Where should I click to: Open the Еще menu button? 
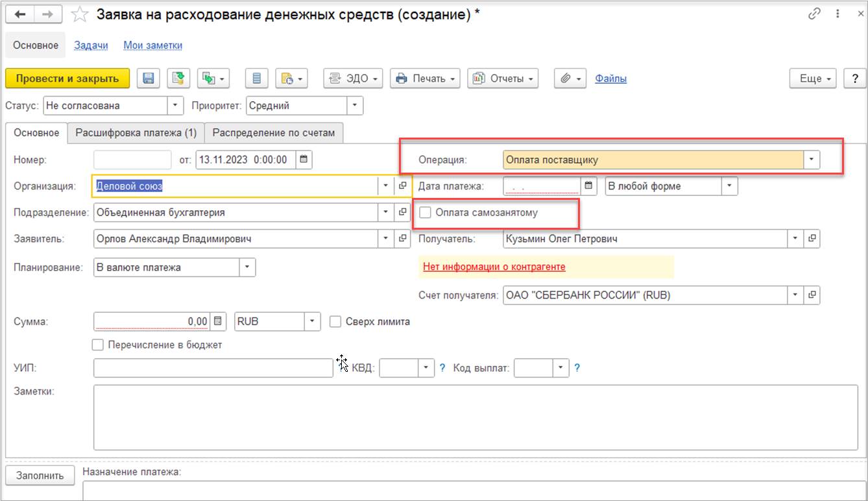(814, 79)
